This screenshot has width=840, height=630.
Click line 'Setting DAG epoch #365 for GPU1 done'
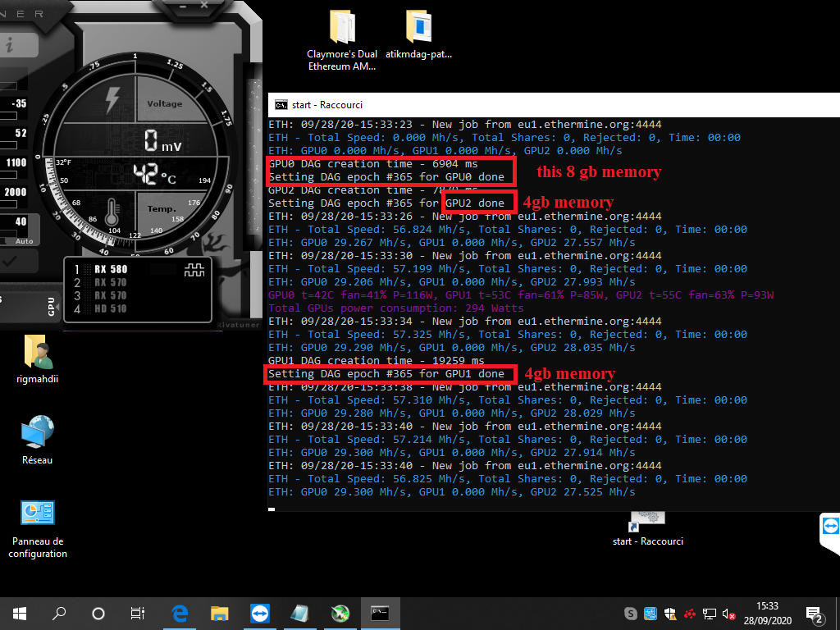386,374
